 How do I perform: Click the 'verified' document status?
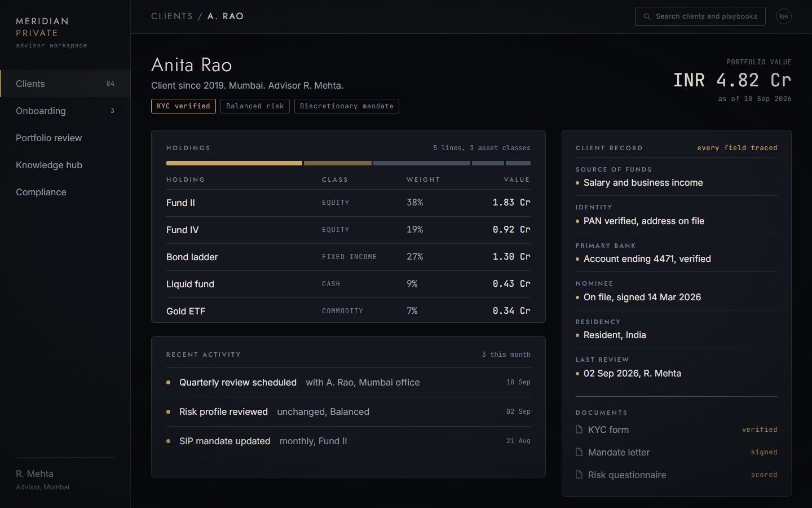[x=760, y=430]
